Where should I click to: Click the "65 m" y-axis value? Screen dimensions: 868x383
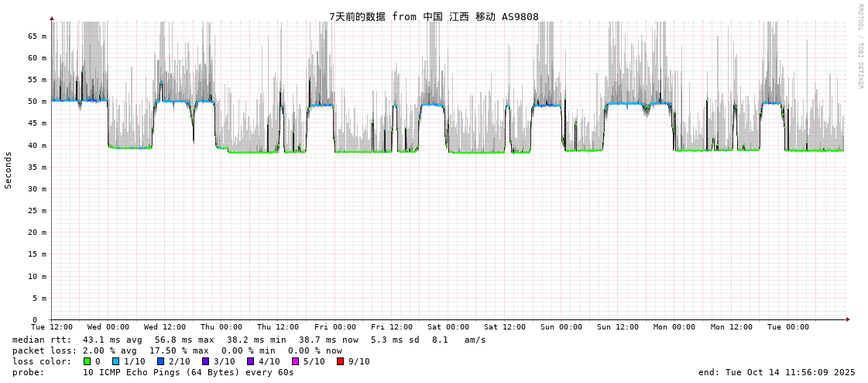click(38, 36)
